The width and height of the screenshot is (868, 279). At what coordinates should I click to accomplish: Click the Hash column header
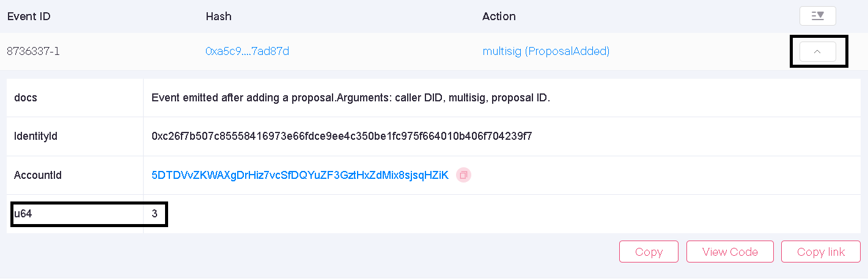pos(219,16)
